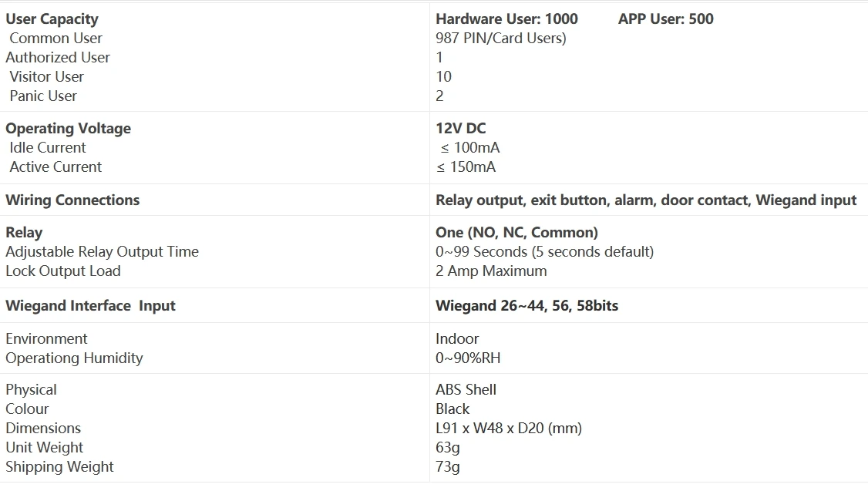Click the "Shipping Weight" label
Screen dimensions: 868x491
tap(59, 466)
